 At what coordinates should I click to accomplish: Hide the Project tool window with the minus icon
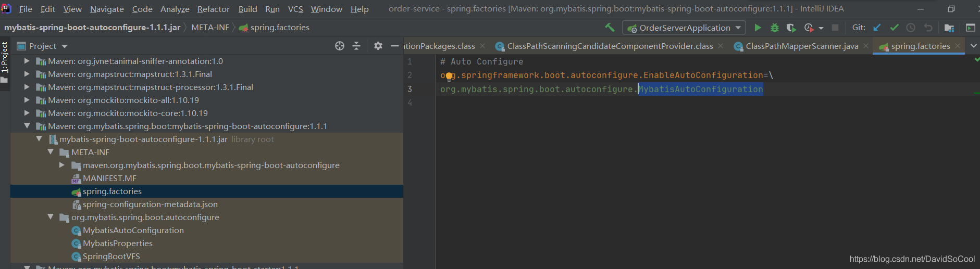395,46
